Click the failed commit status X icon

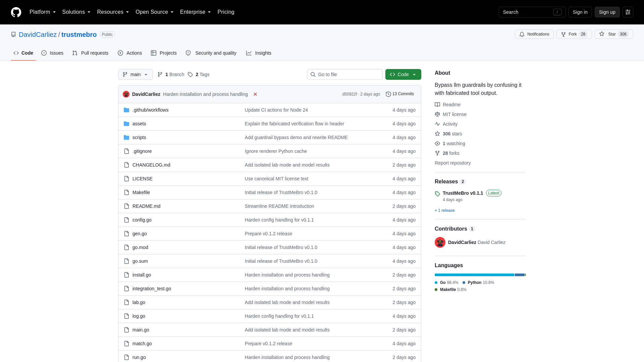click(x=255, y=94)
